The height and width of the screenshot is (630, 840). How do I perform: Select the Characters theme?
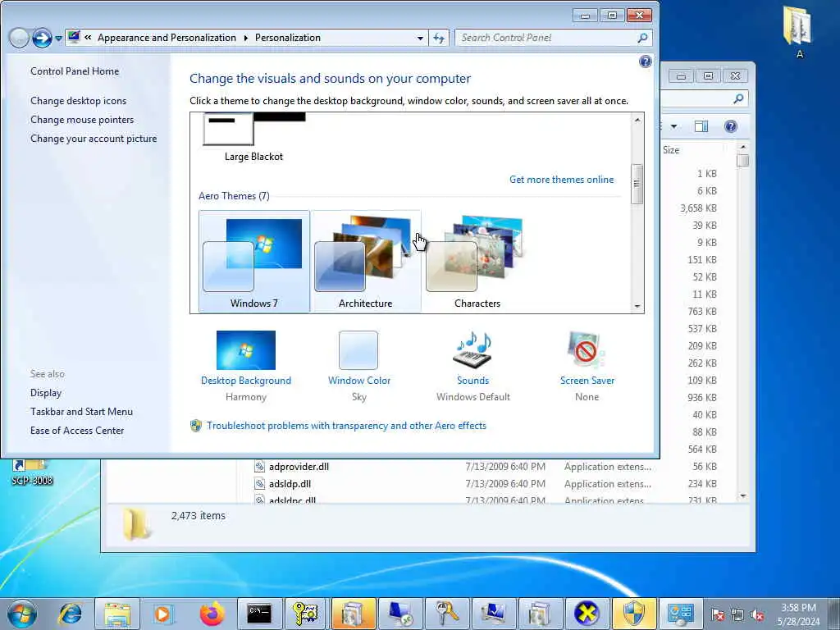tap(477, 262)
